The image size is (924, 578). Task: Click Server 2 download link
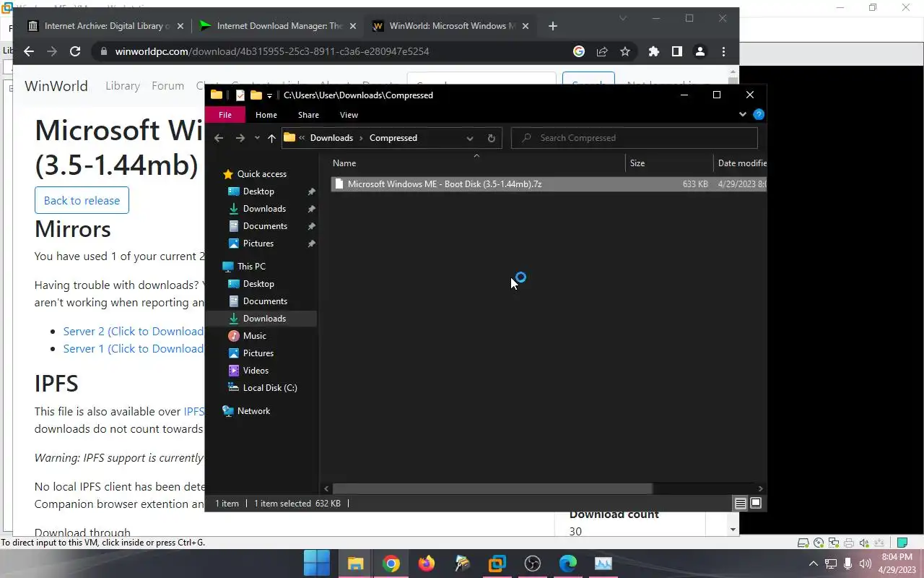click(x=134, y=332)
